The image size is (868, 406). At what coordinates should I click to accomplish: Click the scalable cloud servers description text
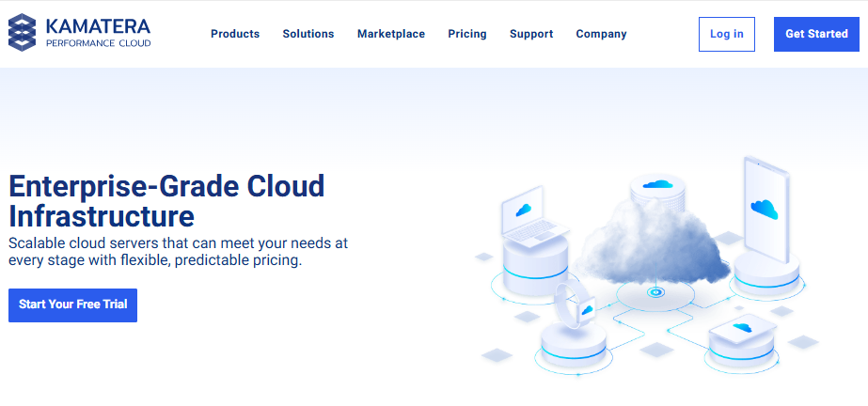pyautogui.click(x=178, y=252)
